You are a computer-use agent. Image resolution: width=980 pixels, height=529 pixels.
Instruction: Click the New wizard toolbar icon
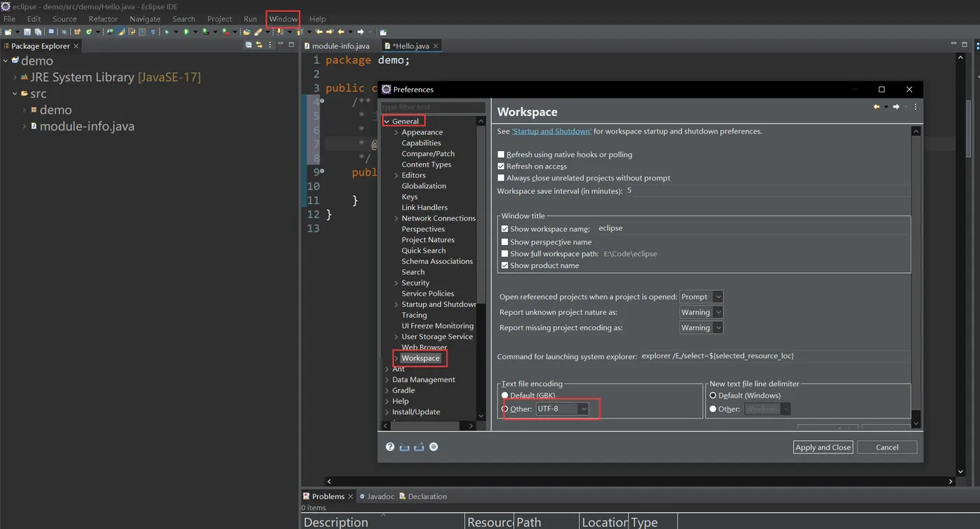(8, 32)
